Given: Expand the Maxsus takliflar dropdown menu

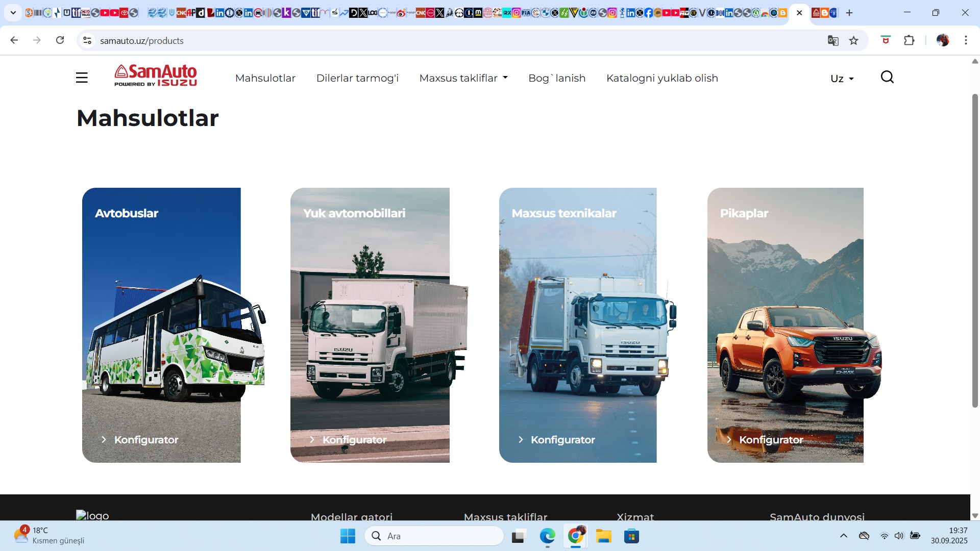Looking at the screenshot, I should pyautogui.click(x=463, y=78).
